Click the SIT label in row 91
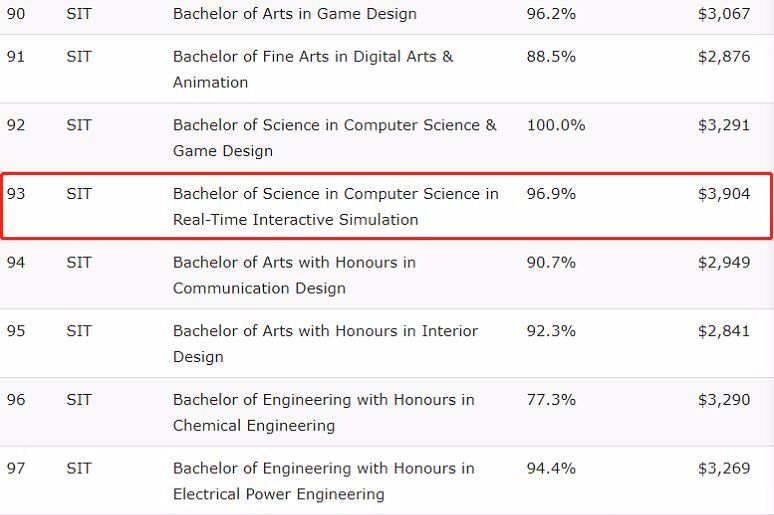 pyautogui.click(x=79, y=56)
